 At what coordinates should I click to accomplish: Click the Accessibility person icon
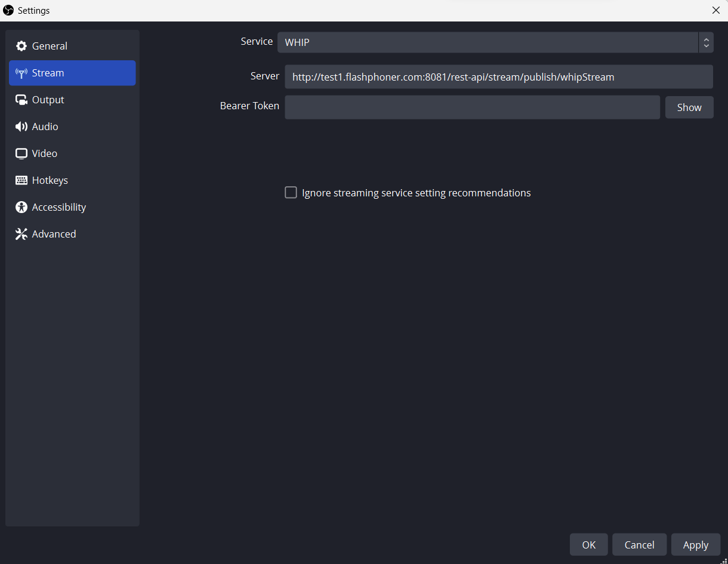point(21,207)
